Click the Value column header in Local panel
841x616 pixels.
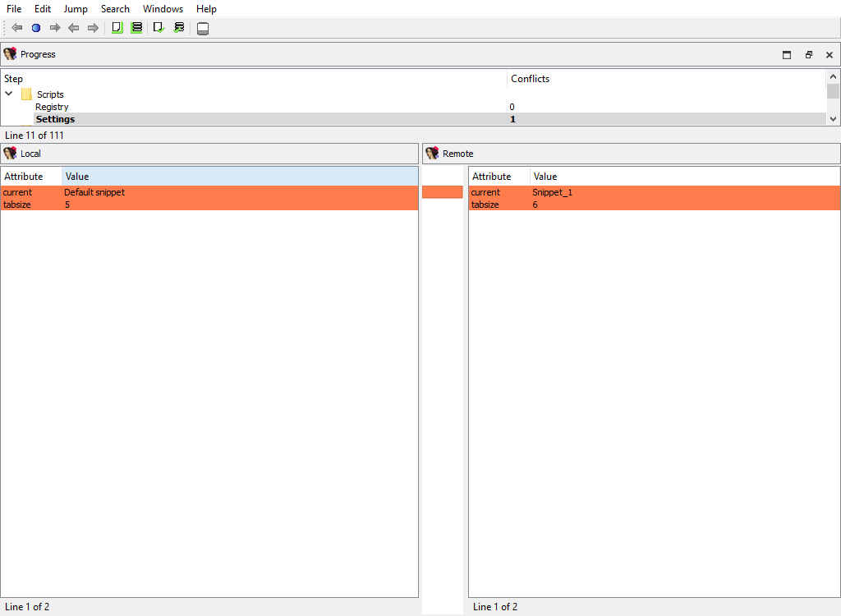[x=77, y=177]
